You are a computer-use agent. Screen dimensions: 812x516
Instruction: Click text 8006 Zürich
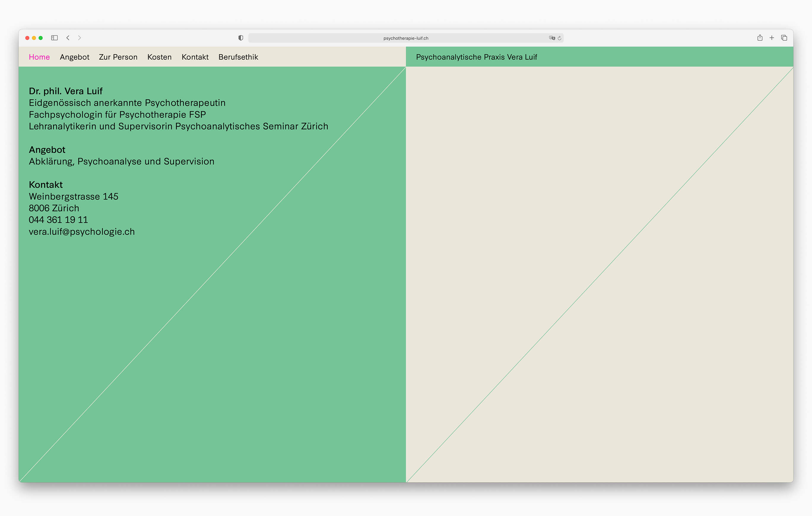[x=54, y=208]
